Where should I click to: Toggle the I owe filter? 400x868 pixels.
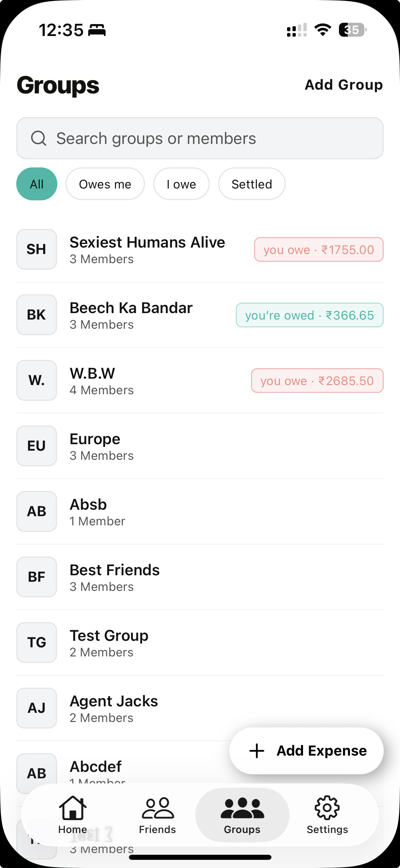(182, 184)
